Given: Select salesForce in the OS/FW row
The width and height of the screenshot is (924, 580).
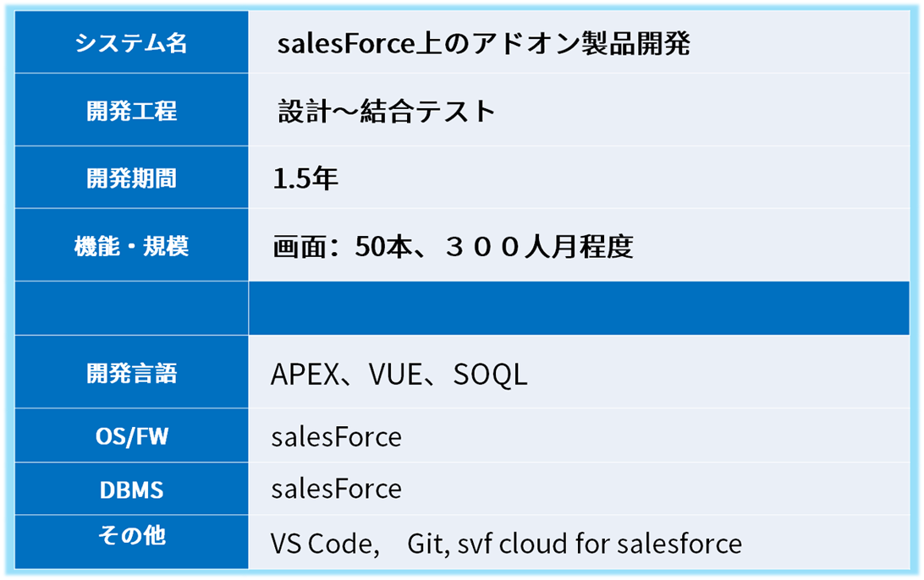Looking at the screenshot, I should pos(336,438).
